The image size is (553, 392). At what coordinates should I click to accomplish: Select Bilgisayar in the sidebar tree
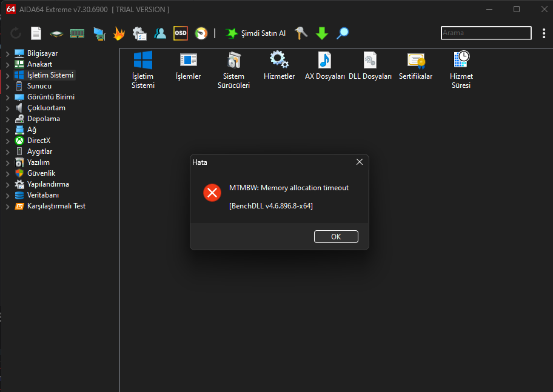42,53
